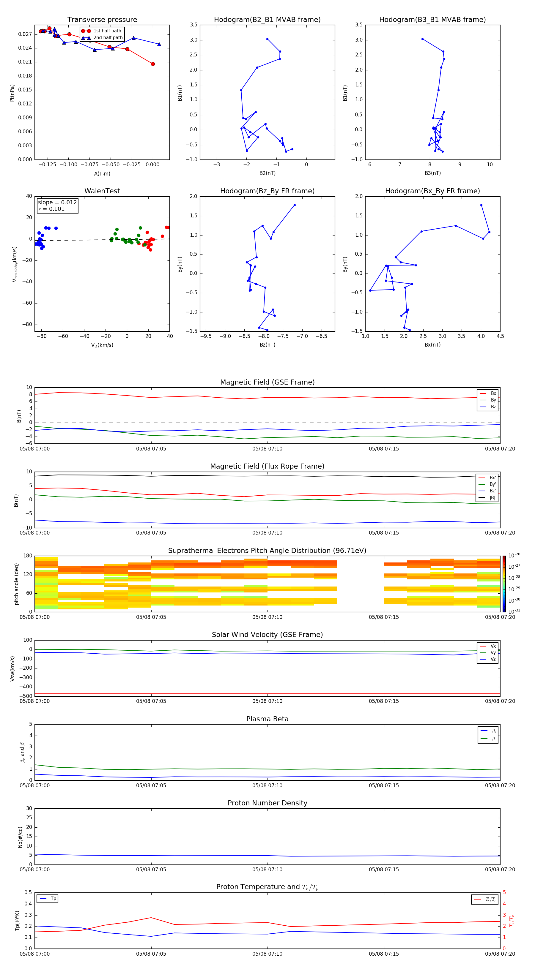The height and width of the screenshot is (980, 535).
Task: Click the 'WalenTest' plot title
Action: [x=102, y=191]
